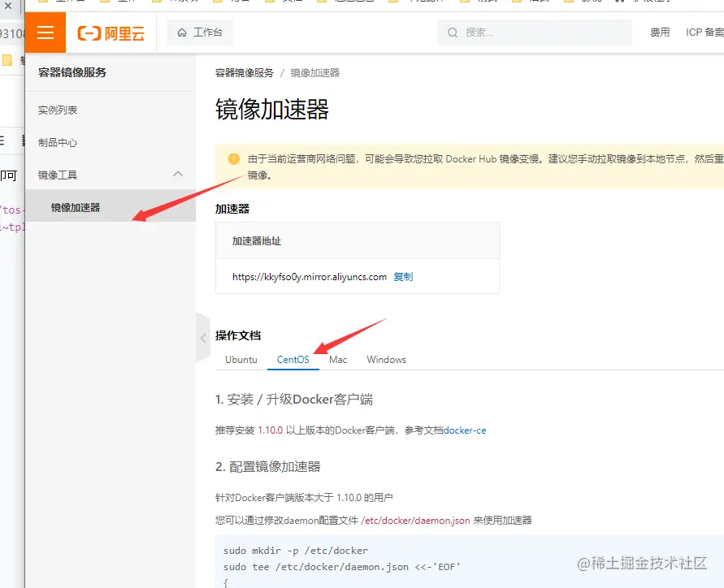Click the home icon next to 工作台
Viewport: 724px width, 588px height.
tap(182, 32)
